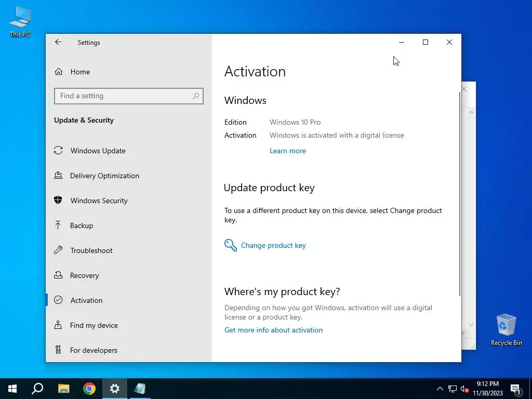Click the key icon beside Change product key
532x399 pixels.
click(x=230, y=245)
